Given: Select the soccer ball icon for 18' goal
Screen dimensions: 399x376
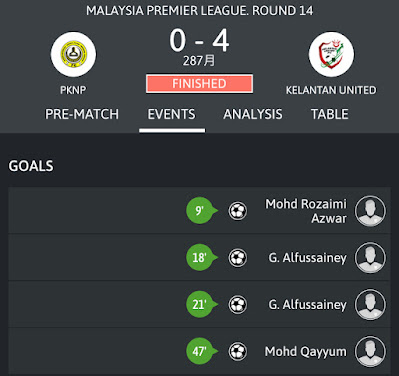Looking at the screenshot, I should coord(238,258).
